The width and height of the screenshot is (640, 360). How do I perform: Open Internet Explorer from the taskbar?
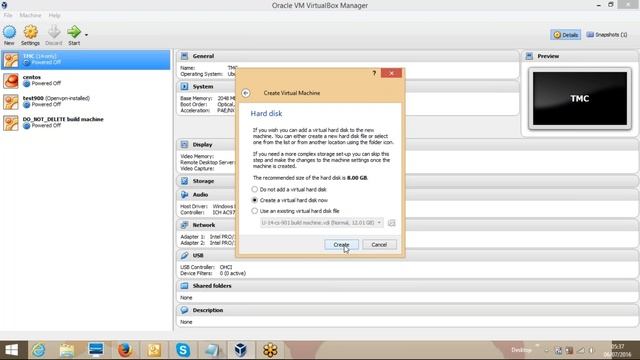[x=39, y=350]
